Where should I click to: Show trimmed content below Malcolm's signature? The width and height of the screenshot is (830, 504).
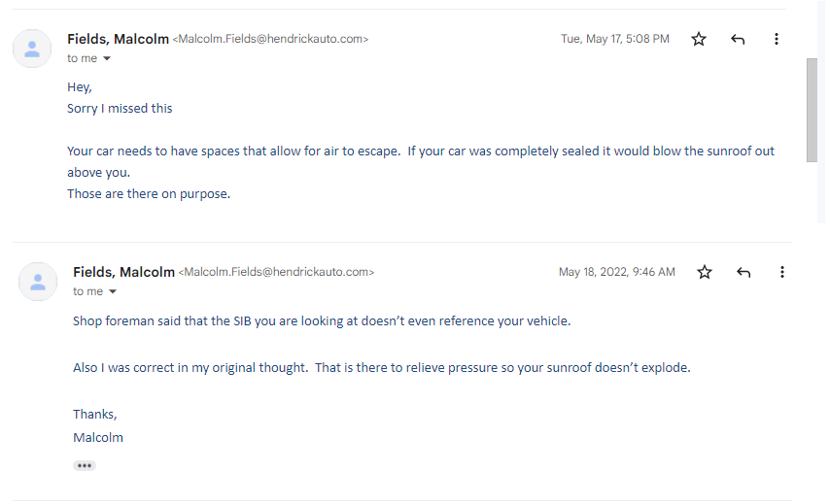pyautogui.click(x=85, y=466)
